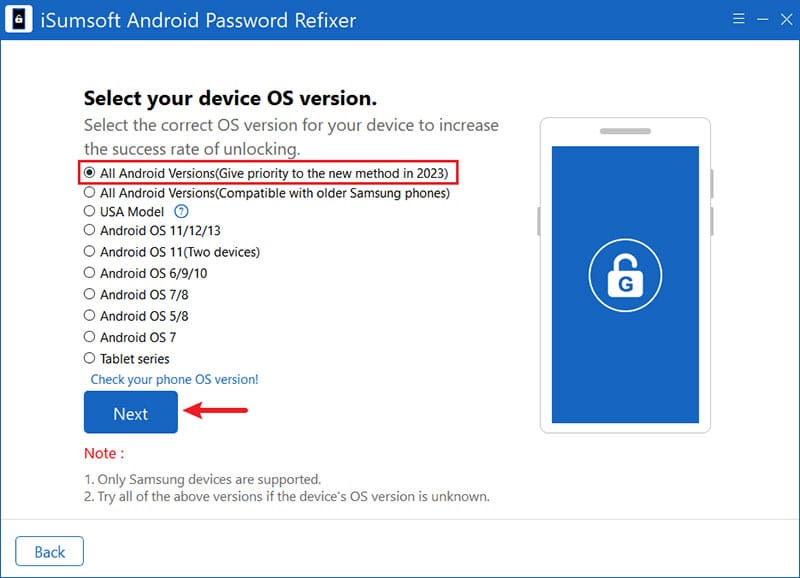Select the Android OS 7 radio button
The image size is (800, 578).
[90, 337]
